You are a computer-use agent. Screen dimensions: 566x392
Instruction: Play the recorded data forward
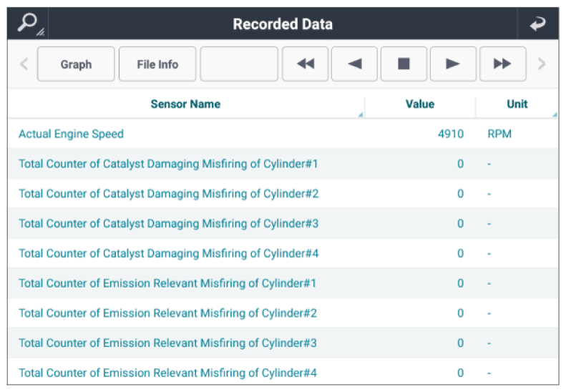[x=452, y=64]
